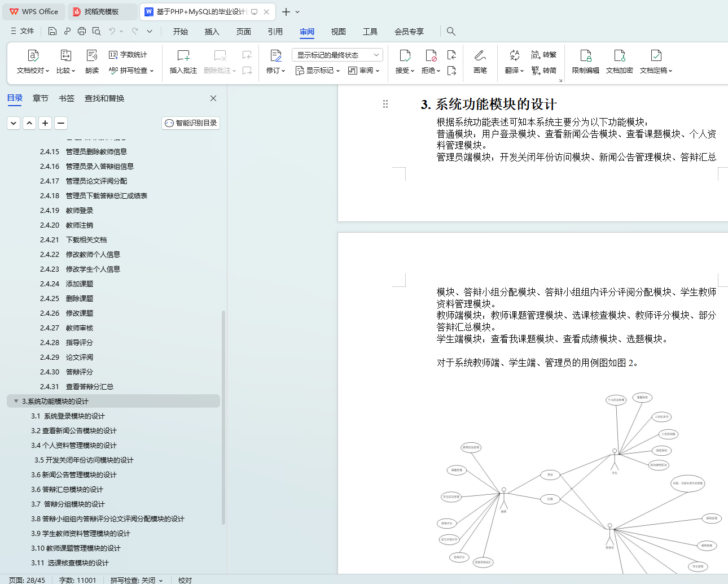Click the navigation pane scrollbar thumb
Screen dimensions: 728x584
point(223,418)
